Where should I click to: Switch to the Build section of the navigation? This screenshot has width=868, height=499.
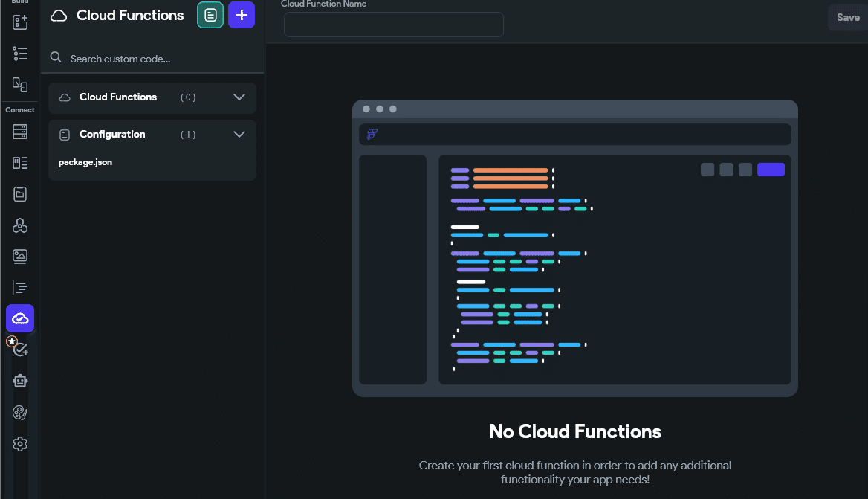click(x=20, y=2)
